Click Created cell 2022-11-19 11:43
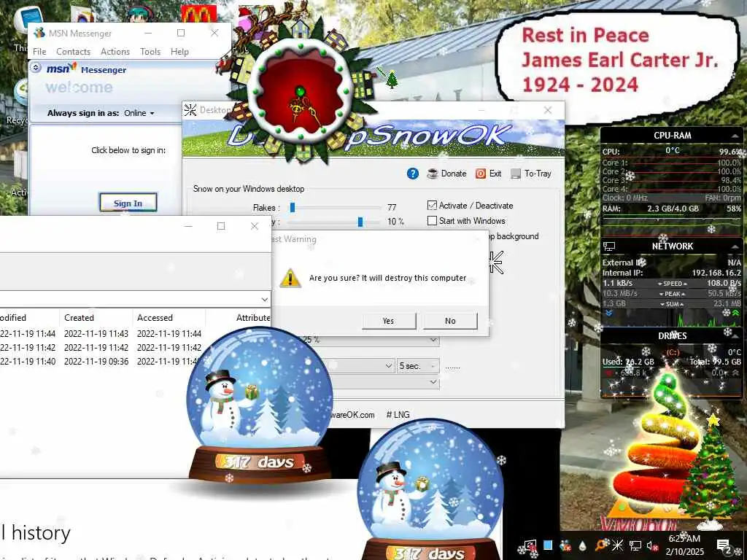 [x=96, y=333]
